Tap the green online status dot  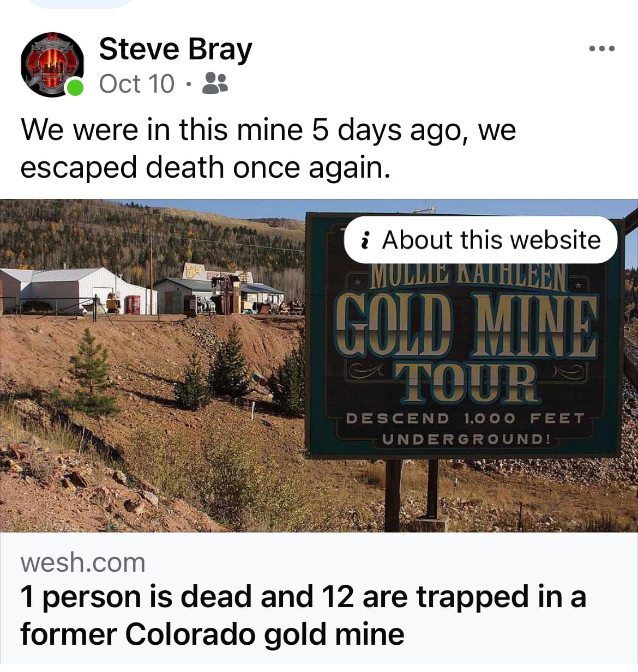coord(75,87)
